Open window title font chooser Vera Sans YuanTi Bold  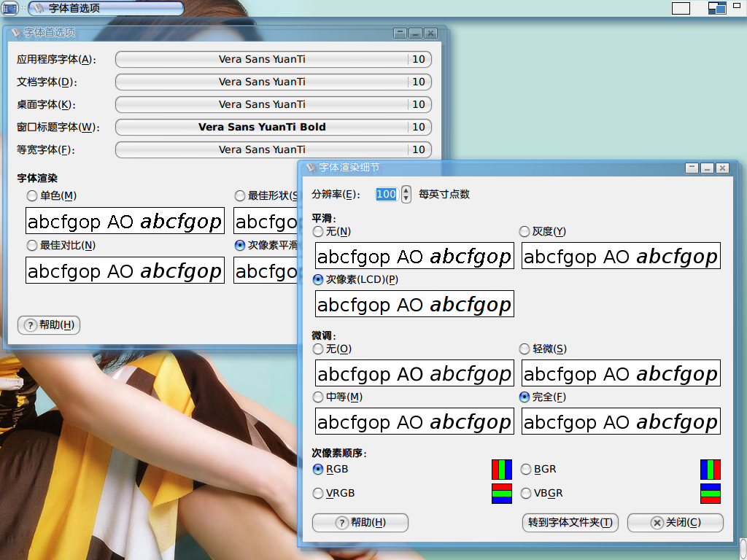[274, 127]
